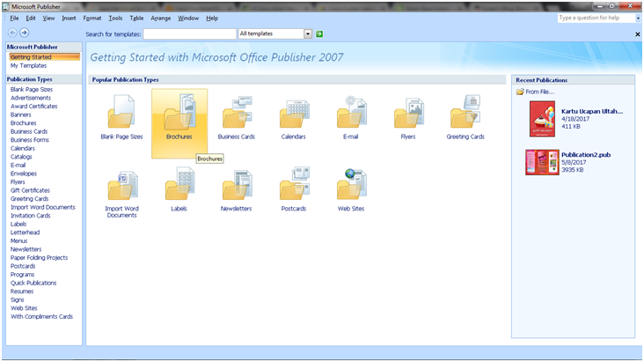Open the Kartu Ucapan Ultah thumbnail
The image size is (644, 362).
(x=542, y=119)
